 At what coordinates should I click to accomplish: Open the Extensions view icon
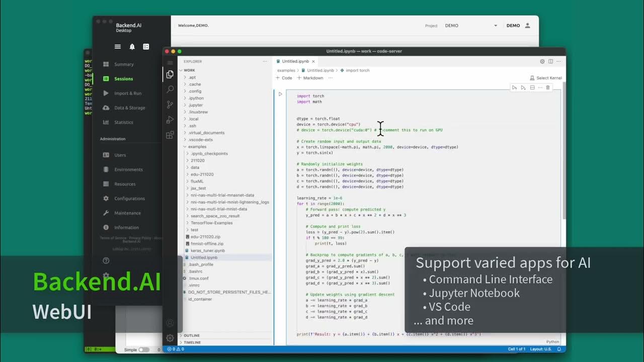[x=170, y=135]
